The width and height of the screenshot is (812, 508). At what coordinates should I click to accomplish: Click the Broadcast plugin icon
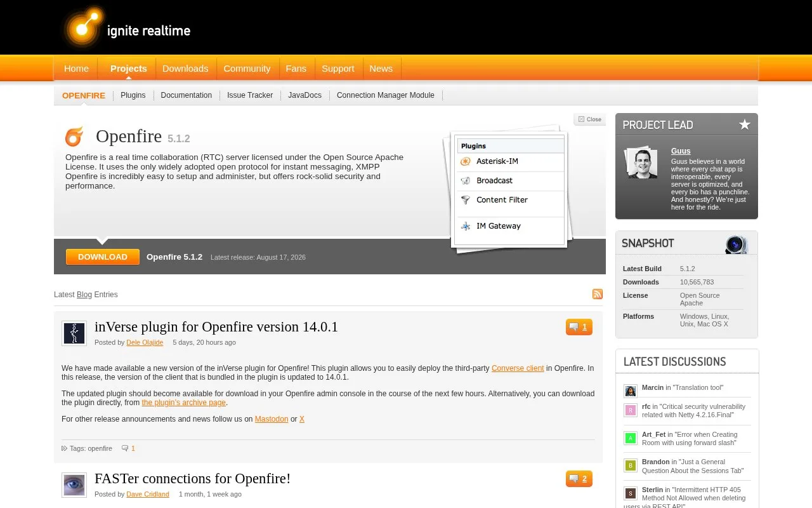tap(466, 181)
